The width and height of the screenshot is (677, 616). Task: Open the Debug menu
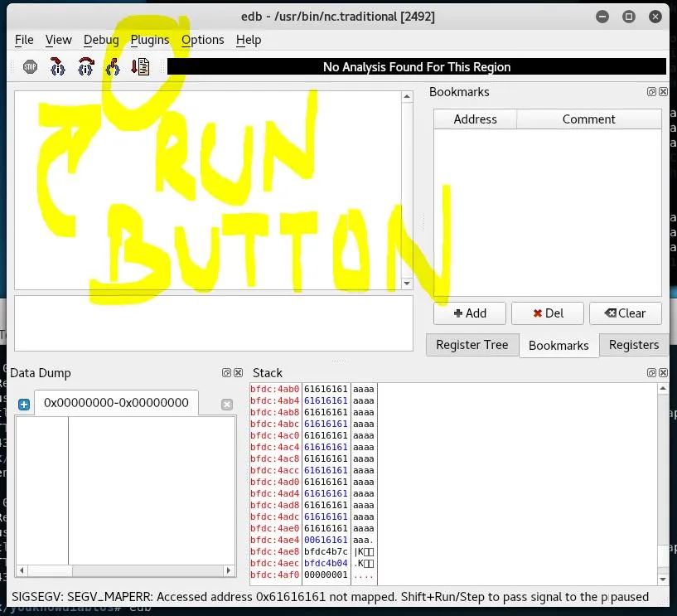(x=101, y=40)
